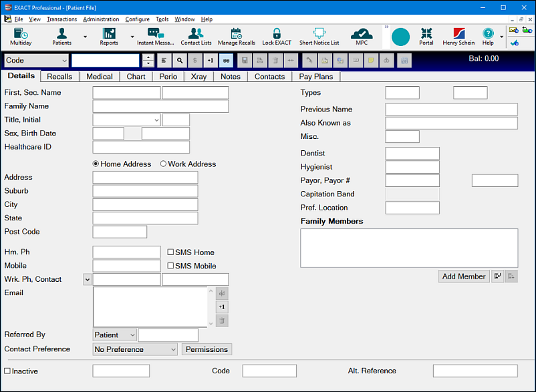Click Lock EXACT padlock icon
The height and width of the screenshot is (392, 536).
277,34
